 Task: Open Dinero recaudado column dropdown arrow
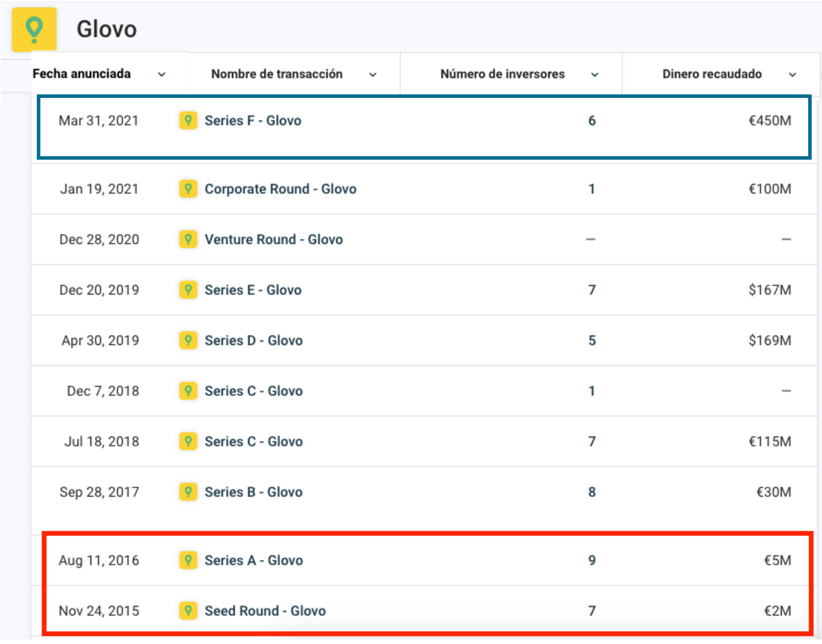[x=792, y=74]
